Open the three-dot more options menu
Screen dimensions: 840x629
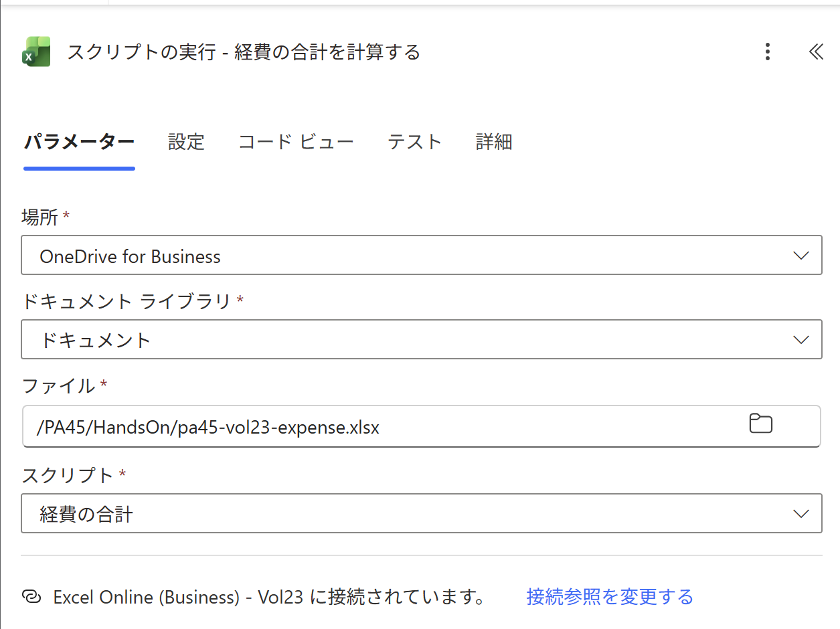(768, 52)
